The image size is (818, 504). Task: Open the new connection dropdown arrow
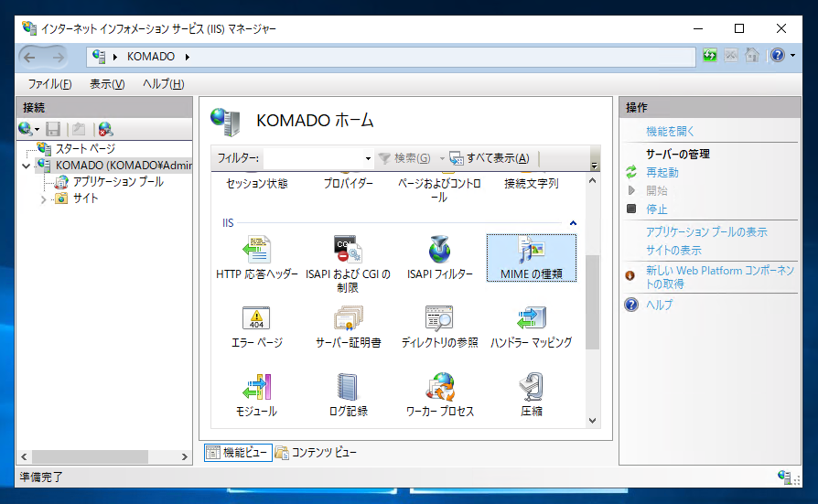tap(37, 129)
